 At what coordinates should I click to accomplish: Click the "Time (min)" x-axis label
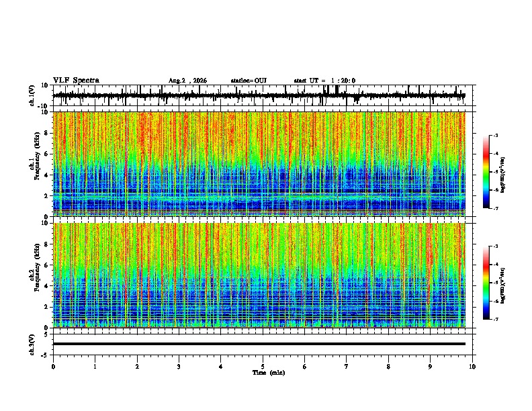[269, 373]
